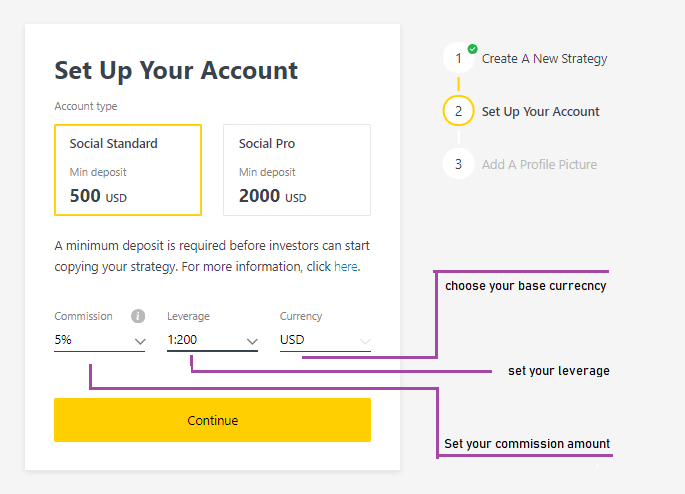Click the Commission dropdown arrow
The image size is (685, 494).
click(x=139, y=341)
